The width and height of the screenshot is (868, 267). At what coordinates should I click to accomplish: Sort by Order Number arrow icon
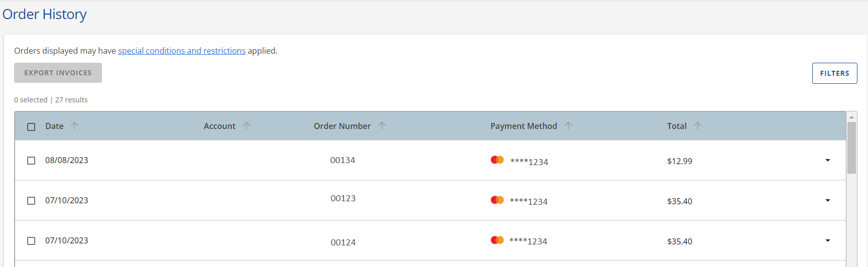point(382,126)
